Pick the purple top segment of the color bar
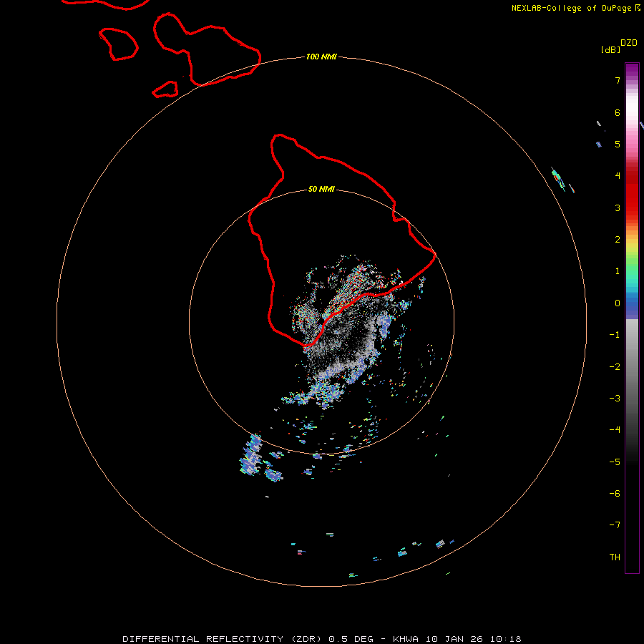 [x=632, y=69]
